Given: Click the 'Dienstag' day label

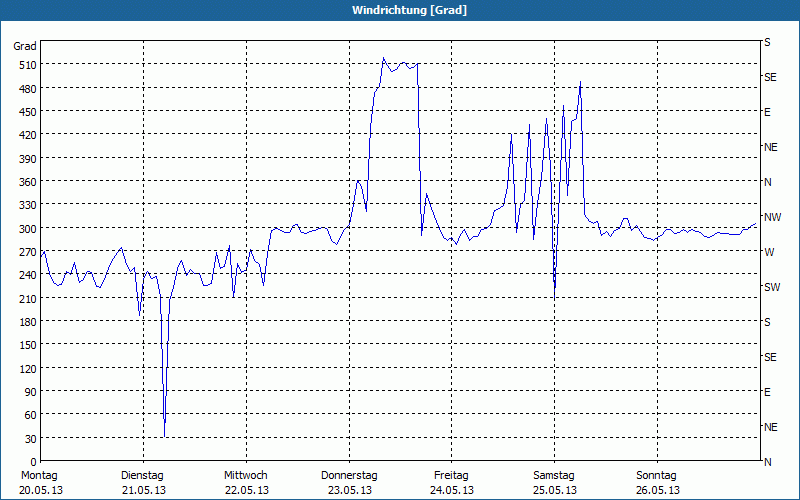Looking at the screenshot, I should coord(142,476).
